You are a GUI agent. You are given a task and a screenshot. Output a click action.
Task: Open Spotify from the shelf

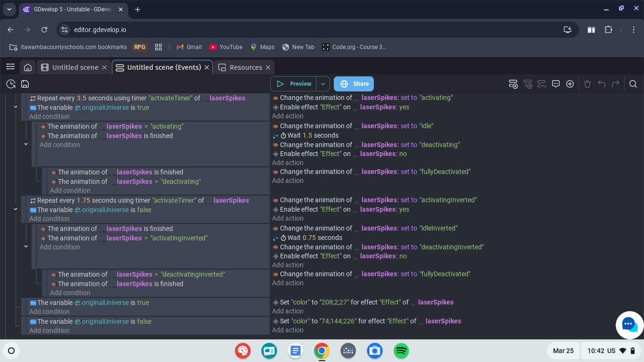(x=401, y=351)
